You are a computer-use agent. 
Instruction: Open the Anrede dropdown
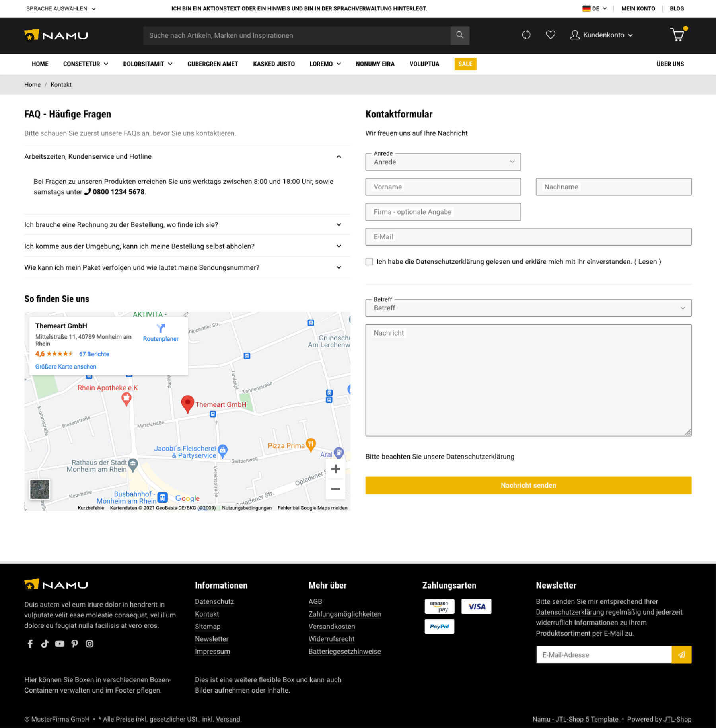click(443, 162)
